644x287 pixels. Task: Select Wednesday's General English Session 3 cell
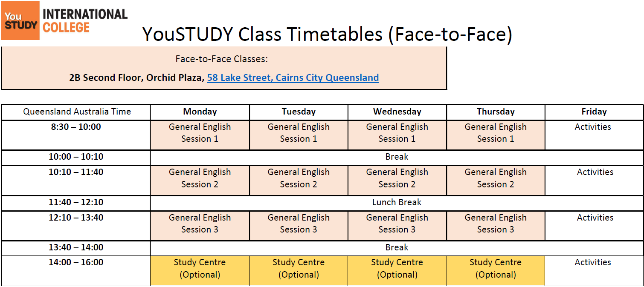[x=397, y=224]
